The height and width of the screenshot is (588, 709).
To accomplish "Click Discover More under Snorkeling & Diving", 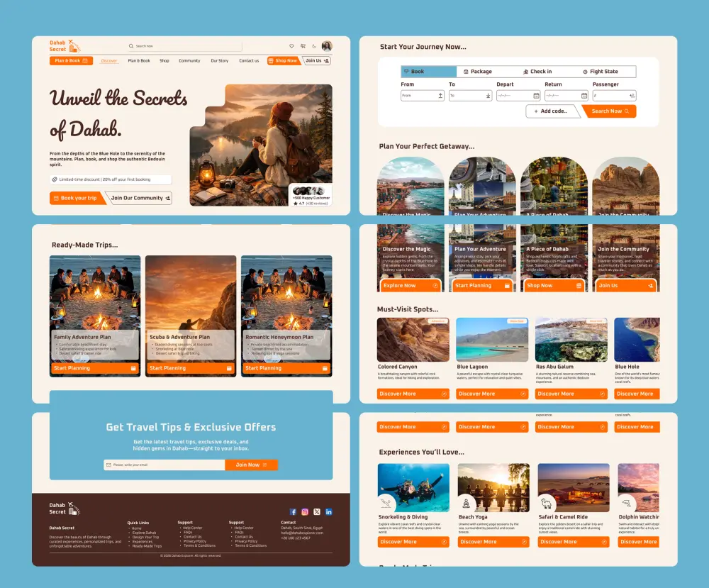I will [413, 542].
